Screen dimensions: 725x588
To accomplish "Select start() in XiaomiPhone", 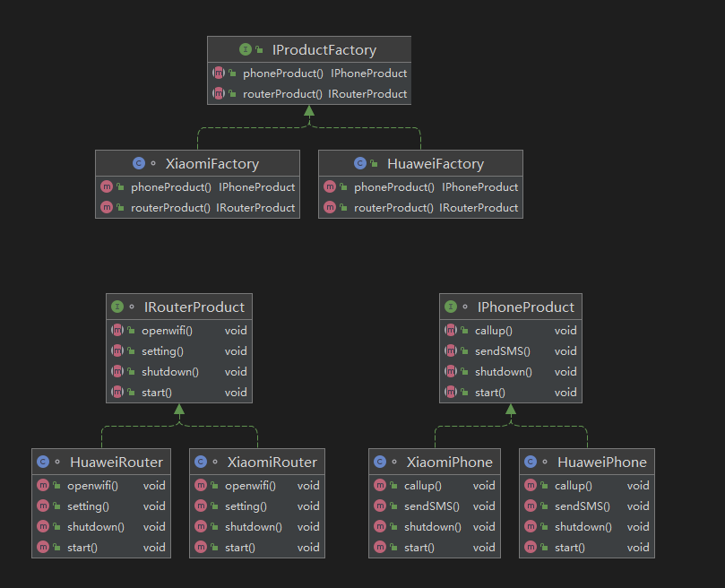I will [435, 548].
